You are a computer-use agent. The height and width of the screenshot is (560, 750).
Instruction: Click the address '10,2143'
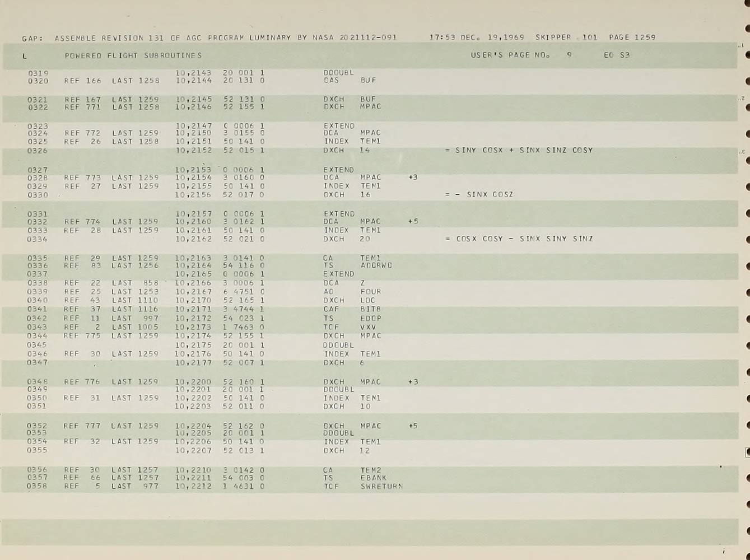(194, 73)
